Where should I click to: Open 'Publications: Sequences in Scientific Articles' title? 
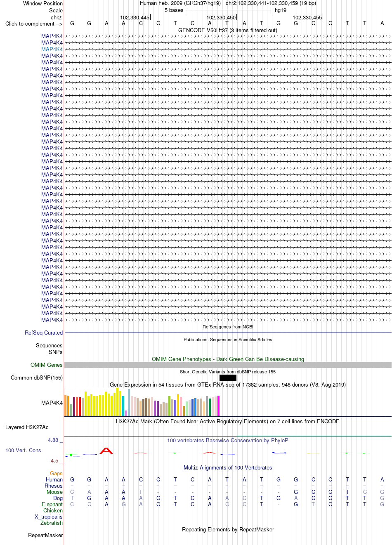point(228,340)
